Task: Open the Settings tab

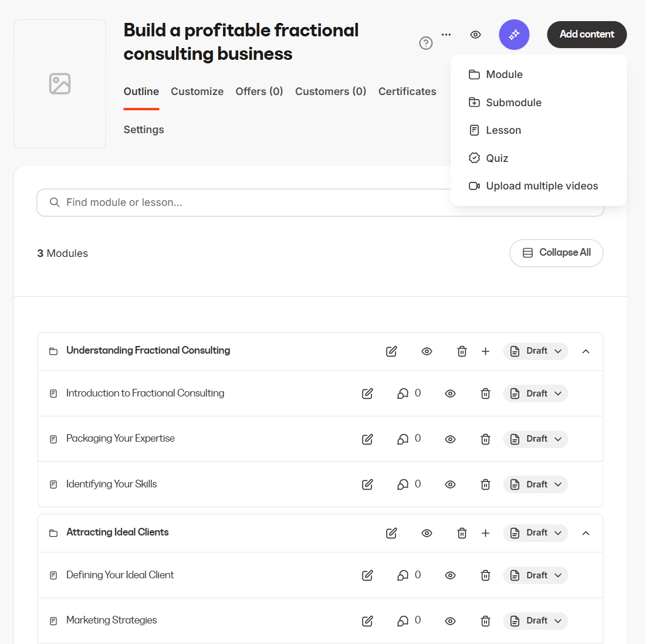Action: tap(144, 130)
